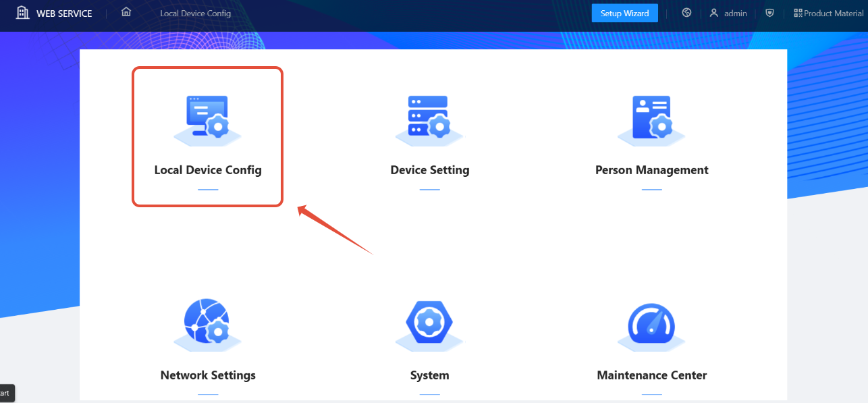Open the Person Management ID card icon
This screenshot has width=868, height=403.
coord(651,120)
